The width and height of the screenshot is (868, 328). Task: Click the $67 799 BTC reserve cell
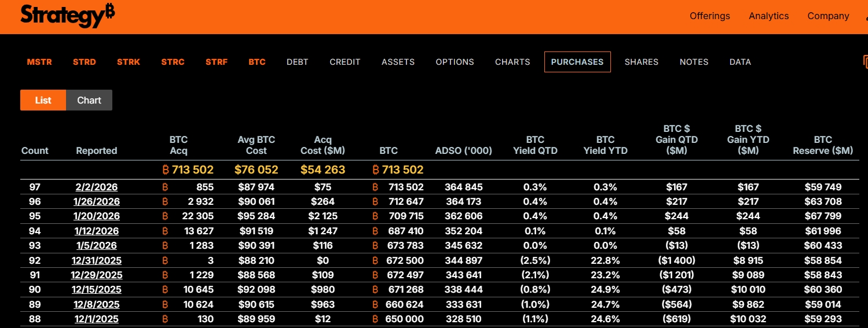tap(823, 216)
